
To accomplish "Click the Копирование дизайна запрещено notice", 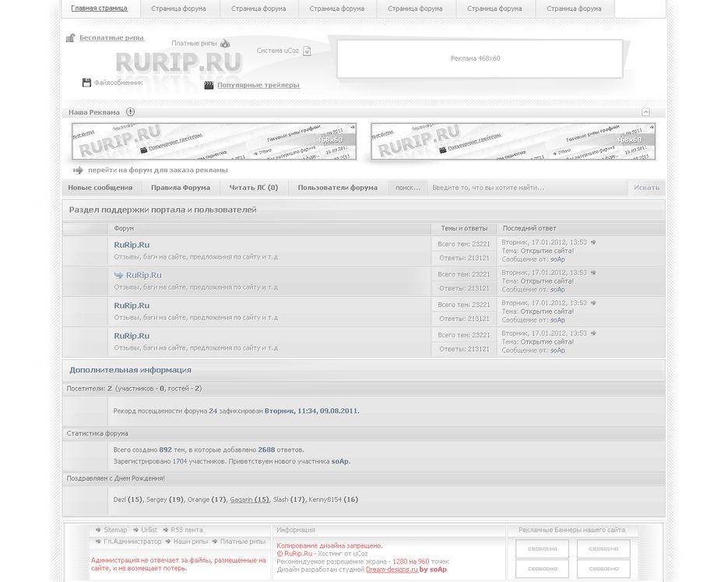I will [x=329, y=545].
